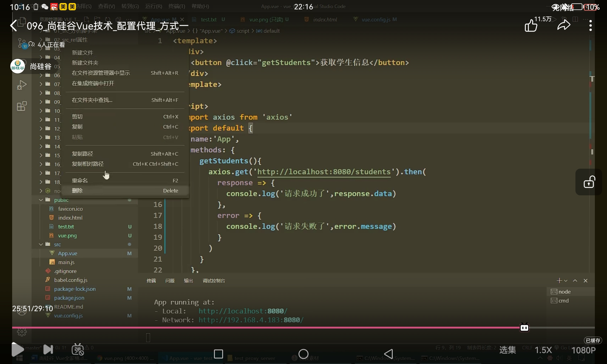Open the 选集 episode list
The width and height of the screenshot is (607, 364).
coord(507,350)
